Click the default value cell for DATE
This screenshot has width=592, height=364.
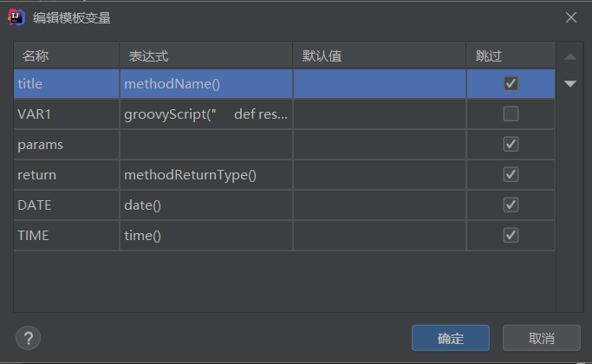(x=379, y=205)
